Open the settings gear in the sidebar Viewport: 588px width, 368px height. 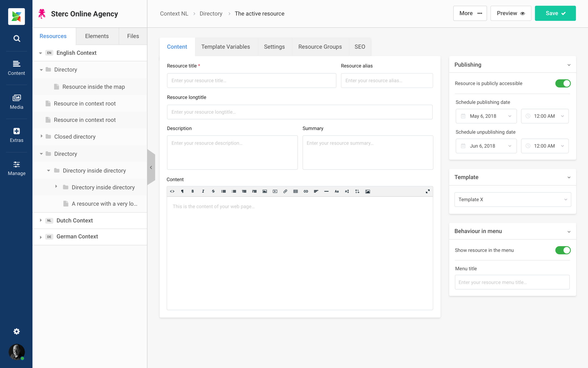click(17, 331)
